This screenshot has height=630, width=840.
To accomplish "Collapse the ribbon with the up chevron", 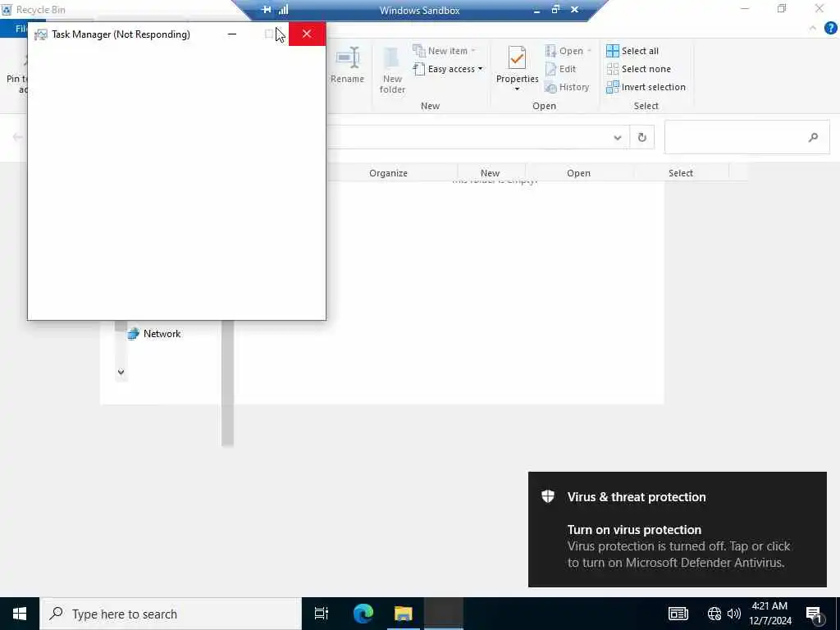I will 813,28.
